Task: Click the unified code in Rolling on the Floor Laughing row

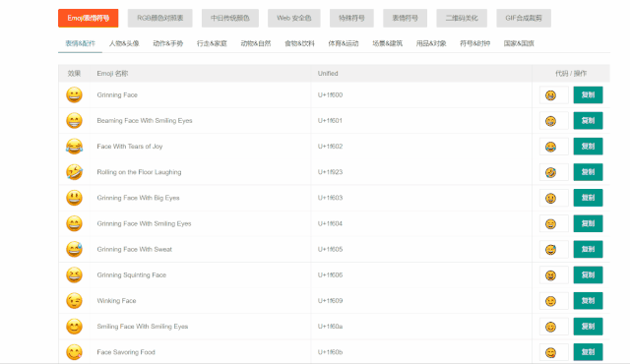Action: 330,172
